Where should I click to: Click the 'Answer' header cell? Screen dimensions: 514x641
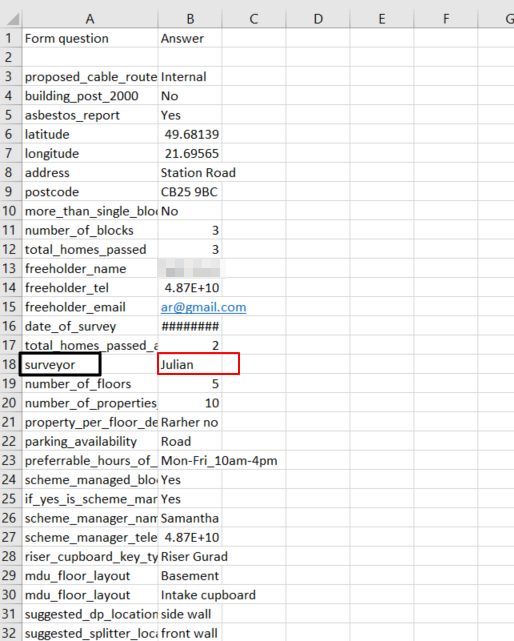(190, 38)
